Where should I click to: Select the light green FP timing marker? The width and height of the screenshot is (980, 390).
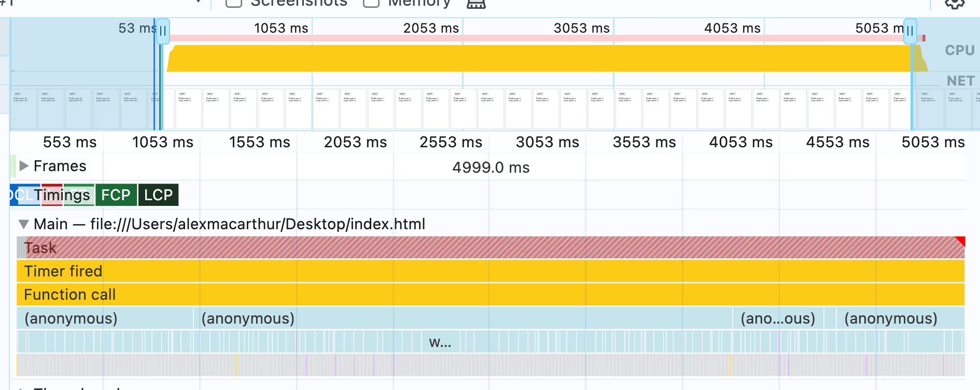pyautogui.click(x=79, y=195)
